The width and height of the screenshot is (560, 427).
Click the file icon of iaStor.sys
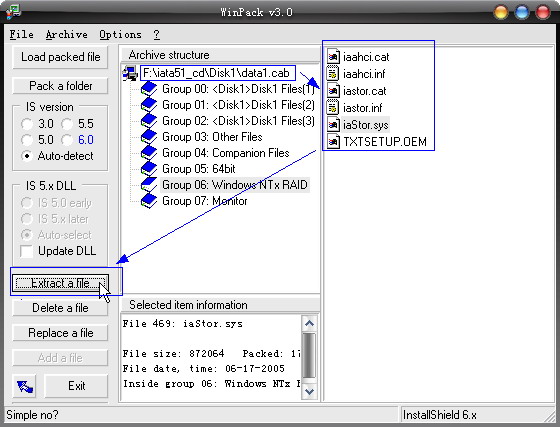[333, 125]
